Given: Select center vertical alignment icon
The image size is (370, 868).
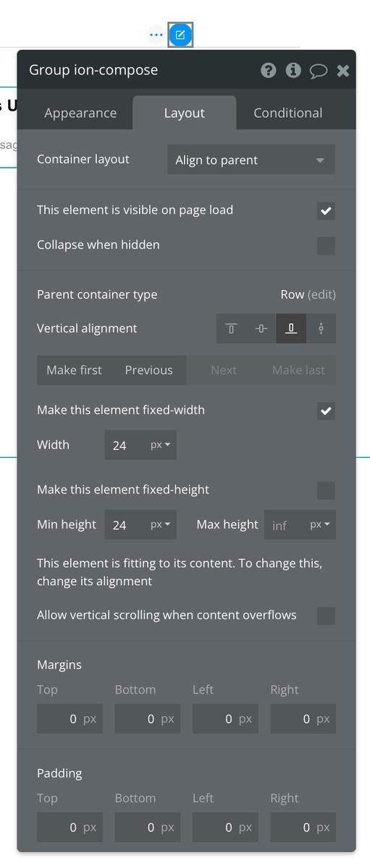Looking at the screenshot, I should pyautogui.click(x=261, y=328).
